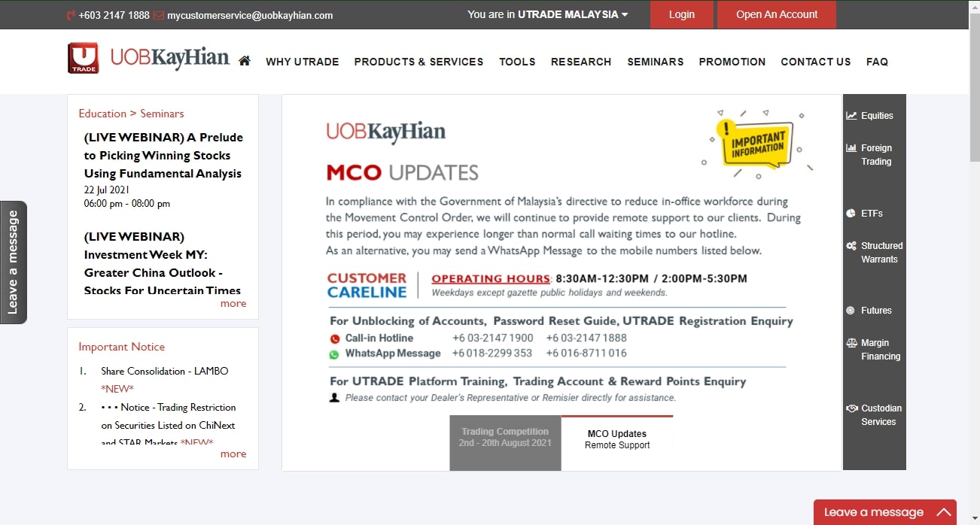Open the CONTACT US menu
Viewport: 980px width, 525px height.
tap(816, 62)
